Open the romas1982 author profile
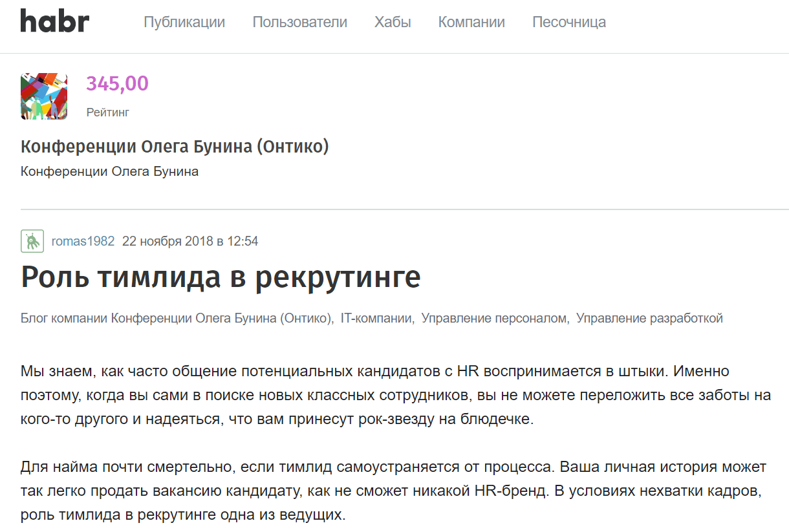This screenshot has width=789, height=532. 83,241
